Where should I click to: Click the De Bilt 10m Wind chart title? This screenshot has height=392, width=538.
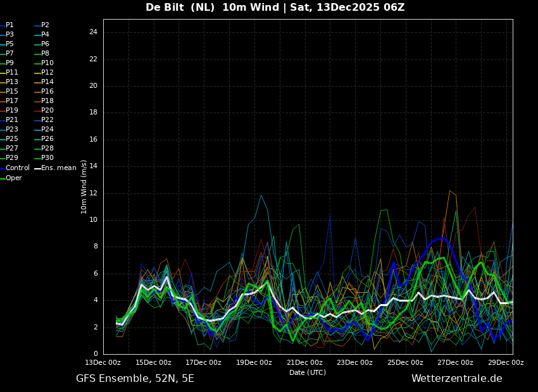275,8
